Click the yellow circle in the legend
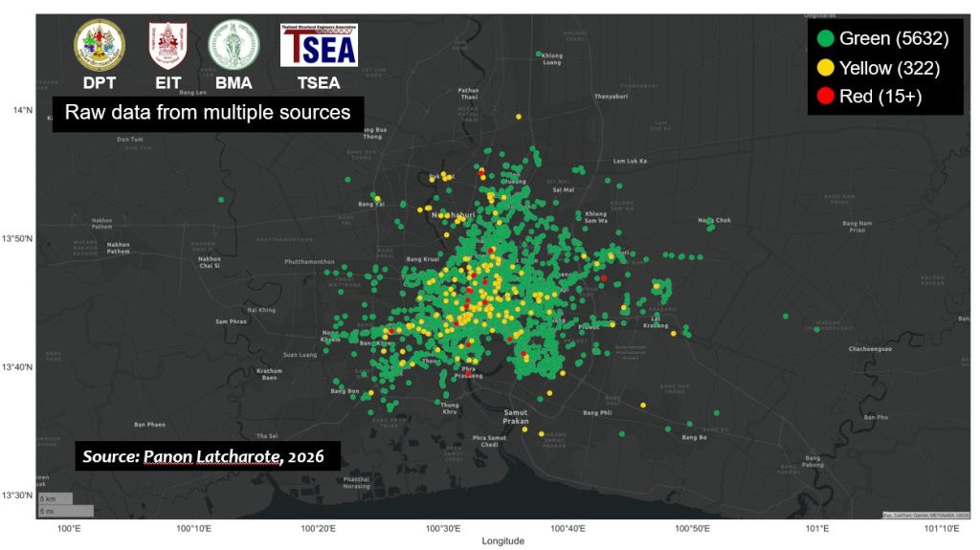The image size is (980, 550). [x=824, y=68]
